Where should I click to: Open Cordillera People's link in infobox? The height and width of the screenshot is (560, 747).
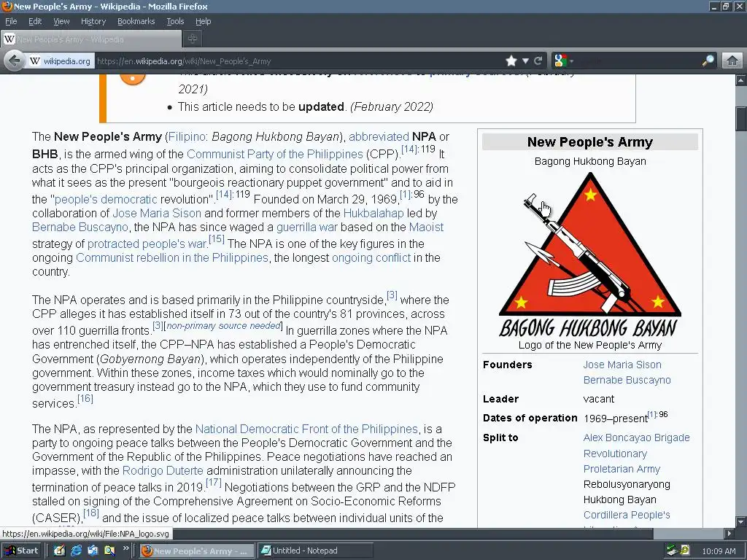click(x=627, y=515)
